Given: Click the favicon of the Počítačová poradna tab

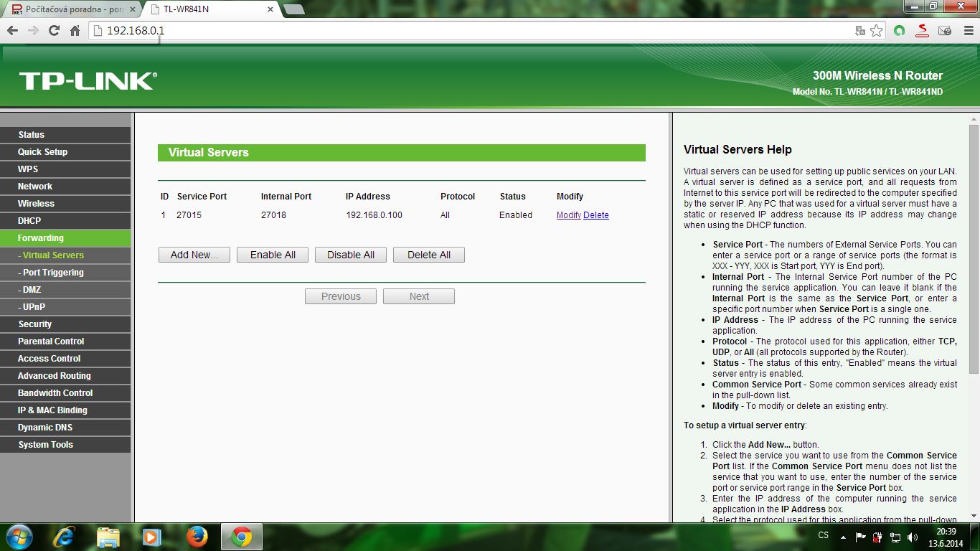Looking at the screenshot, I should (17, 9).
